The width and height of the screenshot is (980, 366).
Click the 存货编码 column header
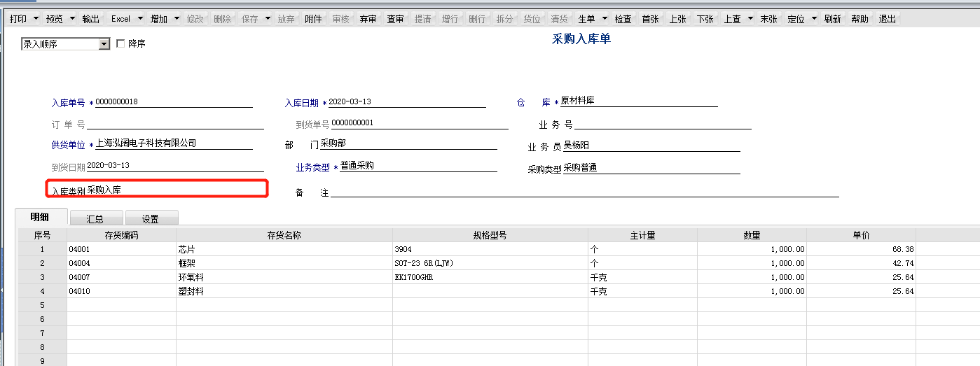121,235
